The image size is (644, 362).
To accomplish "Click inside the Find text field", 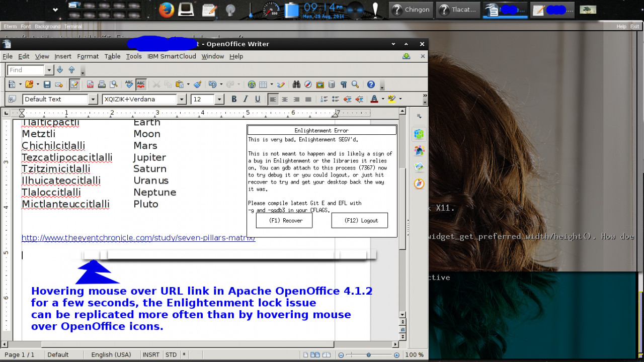I will pos(26,70).
